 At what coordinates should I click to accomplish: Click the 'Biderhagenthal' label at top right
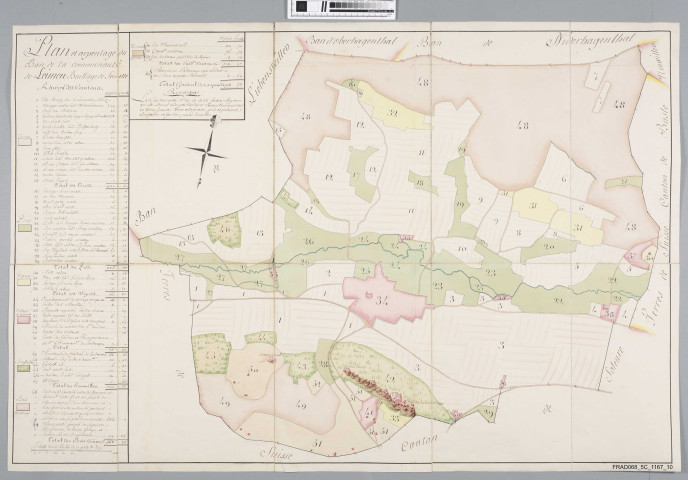pos(592,41)
